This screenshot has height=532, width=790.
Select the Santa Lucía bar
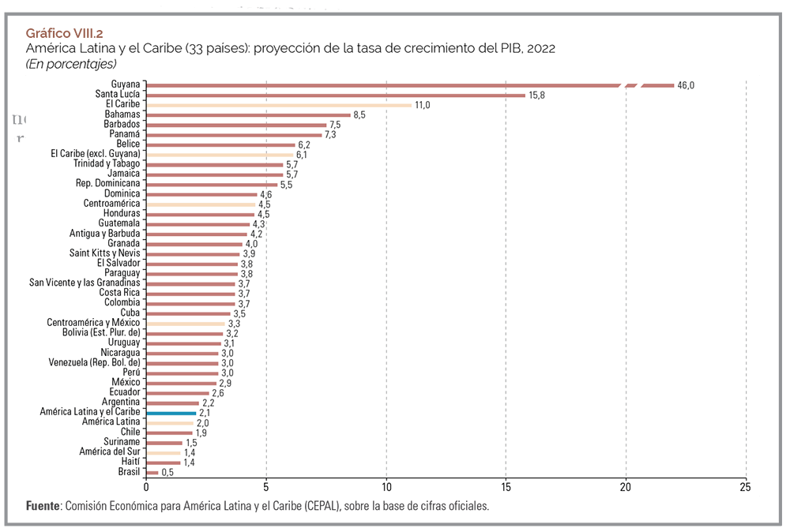336,95
